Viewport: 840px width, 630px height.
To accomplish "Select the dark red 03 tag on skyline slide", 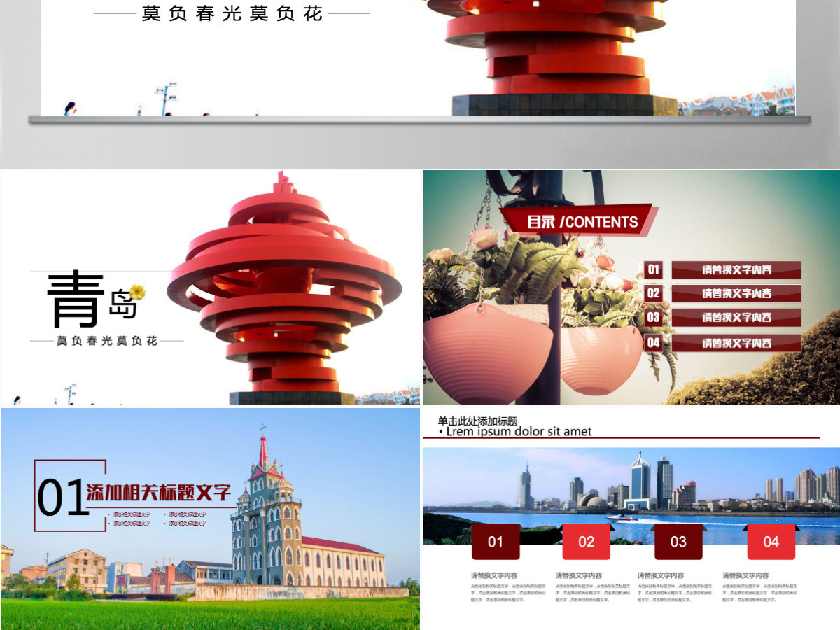I will 678,541.
